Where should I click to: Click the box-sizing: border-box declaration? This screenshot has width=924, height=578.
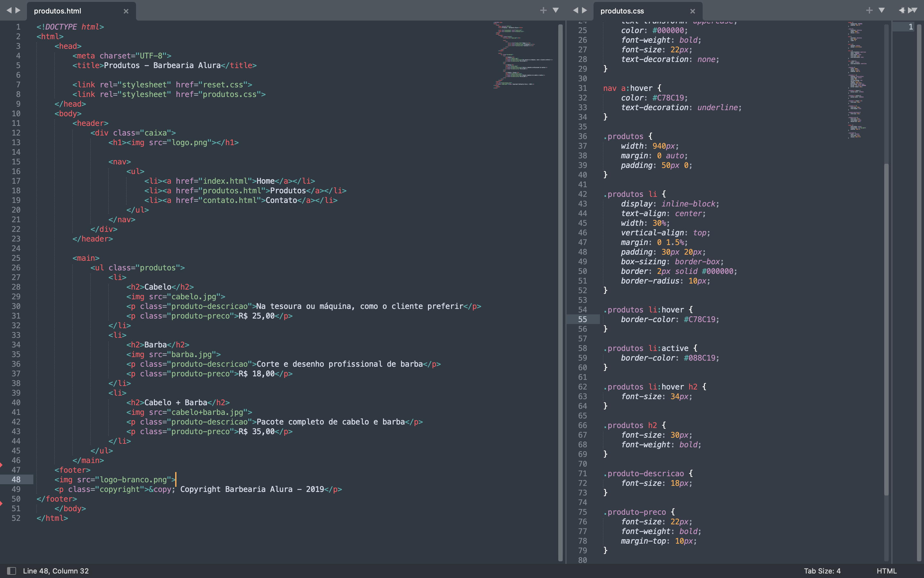tap(673, 261)
